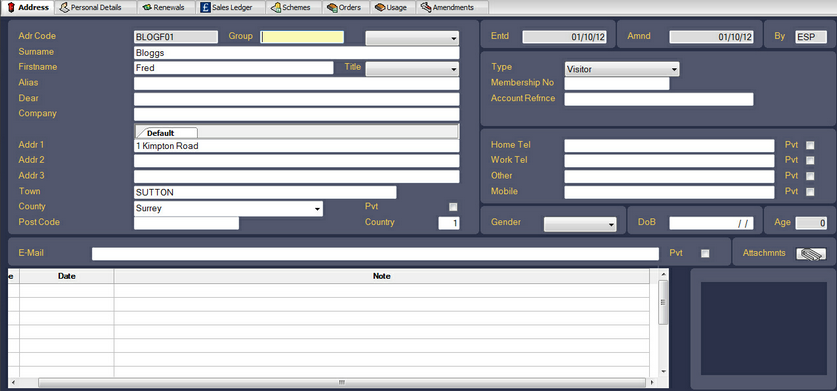The height and width of the screenshot is (391, 837).
Task: Click the Usage tab icon
Action: [380, 7]
